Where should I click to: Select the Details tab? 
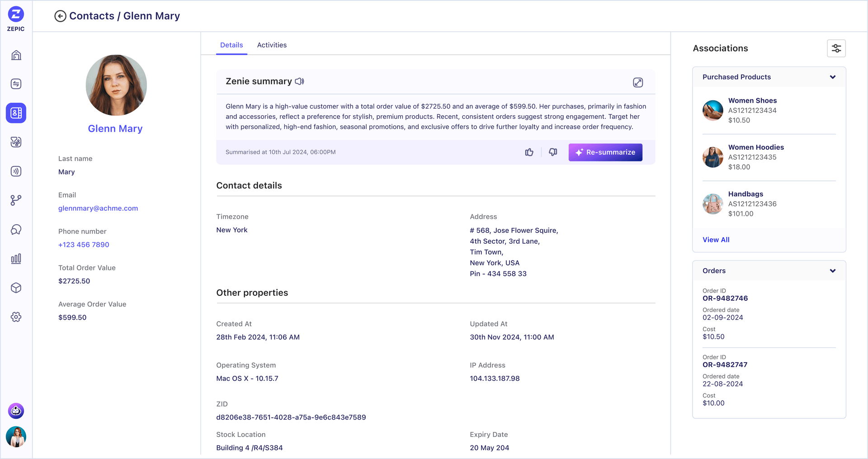[x=231, y=45]
